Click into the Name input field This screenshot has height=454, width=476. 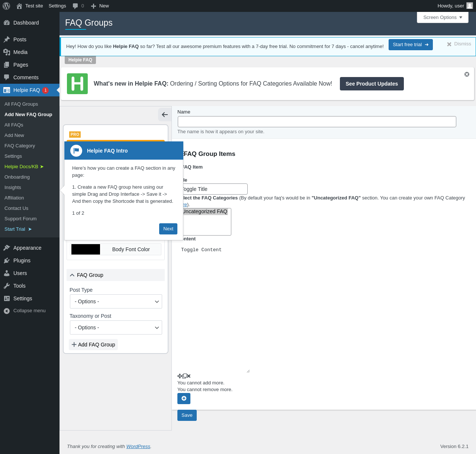point(317,122)
